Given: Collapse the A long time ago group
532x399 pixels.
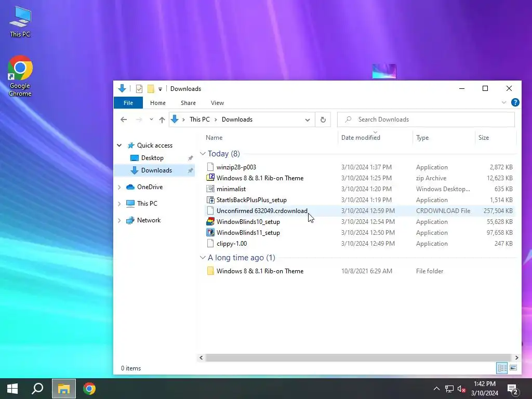Looking at the screenshot, I should pyautogui.click(x=203, y=258).
